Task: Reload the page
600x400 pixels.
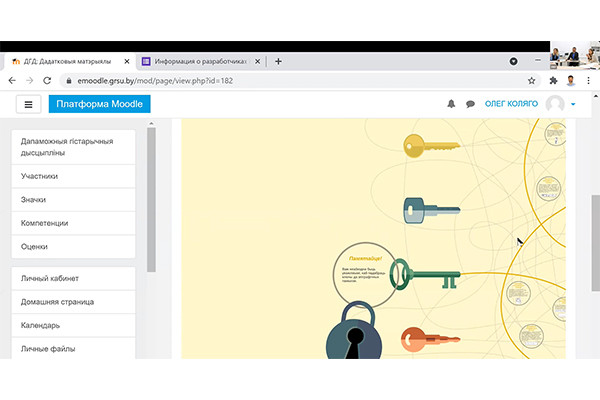Action: [51, 80]
